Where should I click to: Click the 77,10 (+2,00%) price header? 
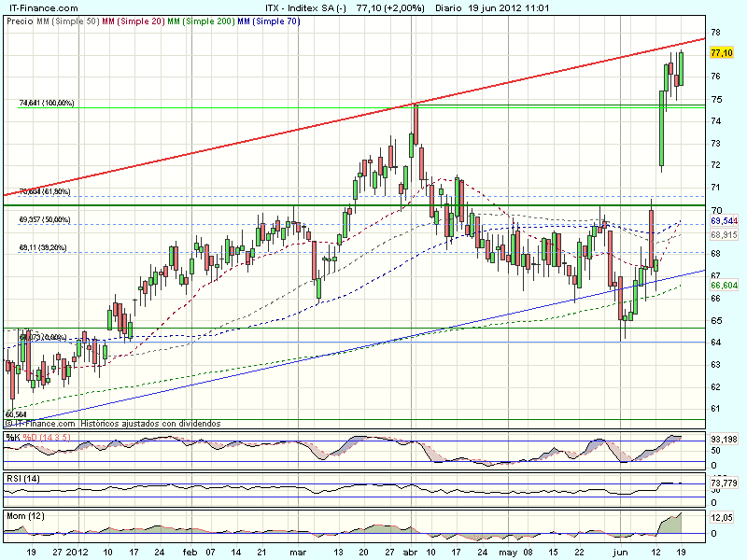[x=390, y=8]
